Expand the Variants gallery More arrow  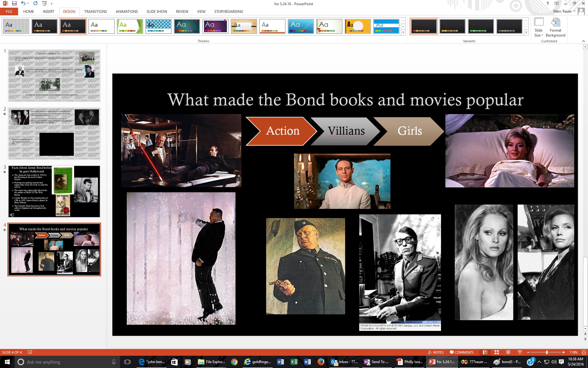tap(526, 32)
